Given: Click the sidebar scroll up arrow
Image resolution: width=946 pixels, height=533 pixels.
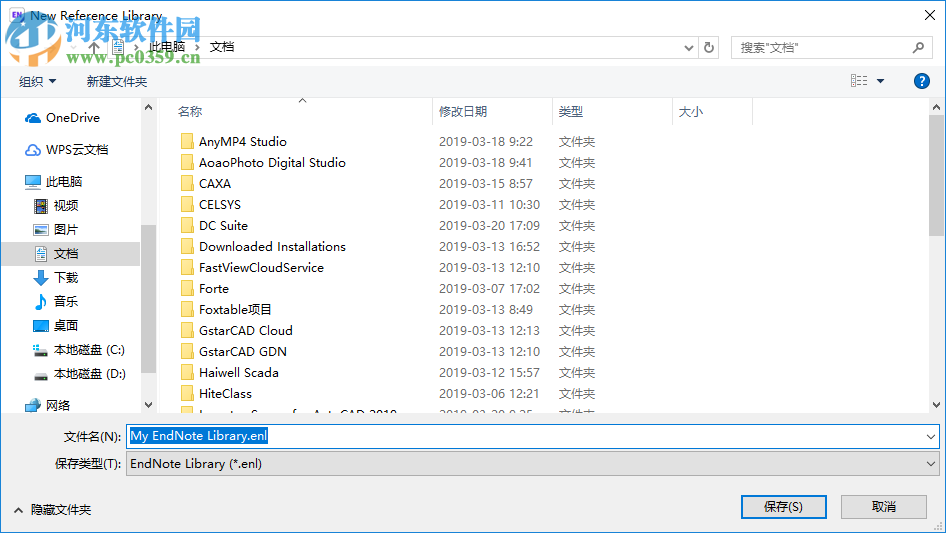Looking at the screenshot, I should [148, 107].
